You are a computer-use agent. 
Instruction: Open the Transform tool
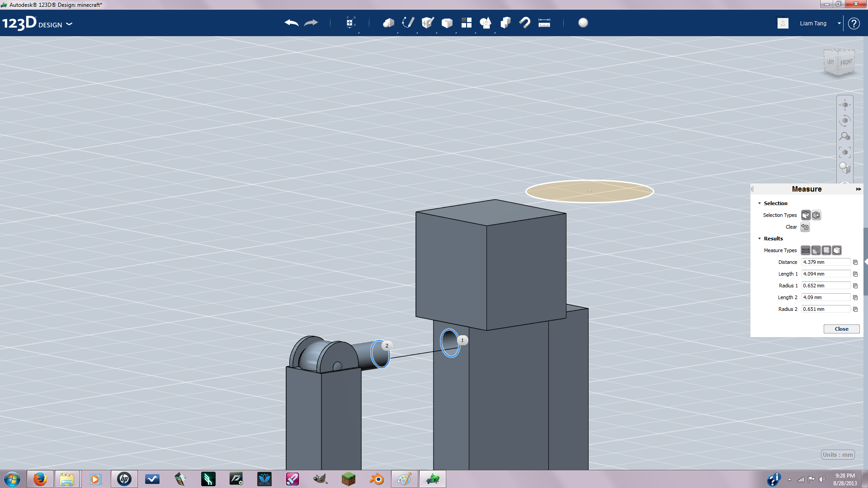pyautogui.click(x=350, y=23)
